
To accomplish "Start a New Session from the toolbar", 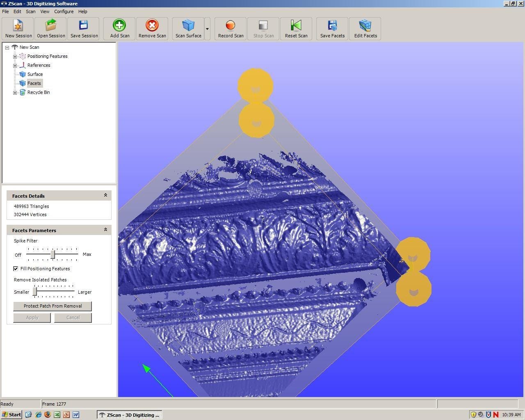I will pyautogui.click(x=18, y=29).
